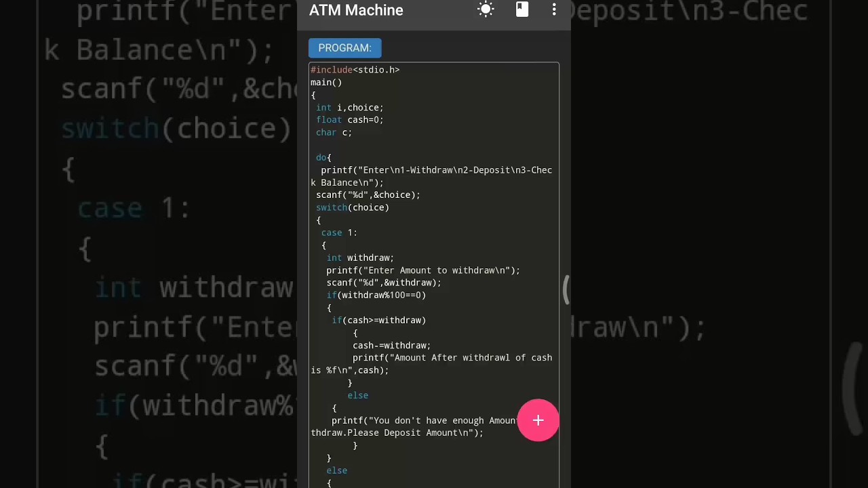Screen dimensions: 868x488
Task: Click the printf Enter Withdraw Deposit menu line
Action: click(437, 170)
